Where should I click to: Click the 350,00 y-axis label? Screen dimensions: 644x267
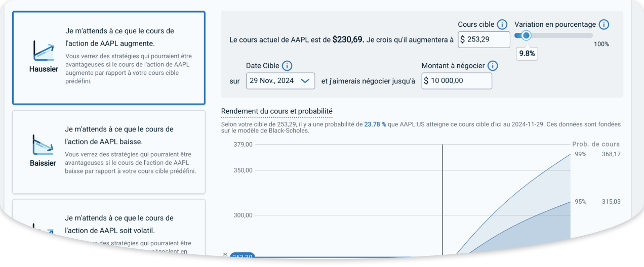point(243,170)
